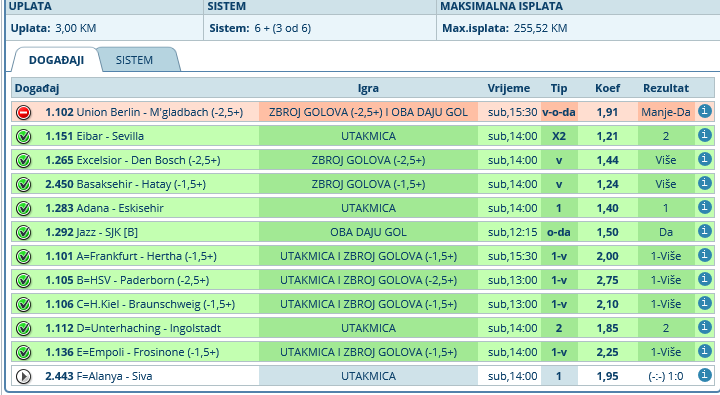The image size is (720, 395).
Task: Click red lost-status icon for Union Berlin
Action: point(23,113)
